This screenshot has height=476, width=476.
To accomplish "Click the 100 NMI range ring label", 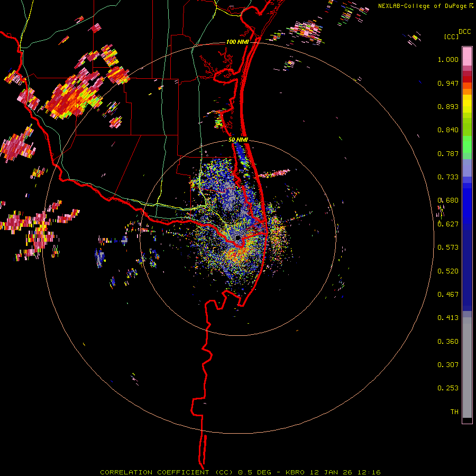I will 237,42.
